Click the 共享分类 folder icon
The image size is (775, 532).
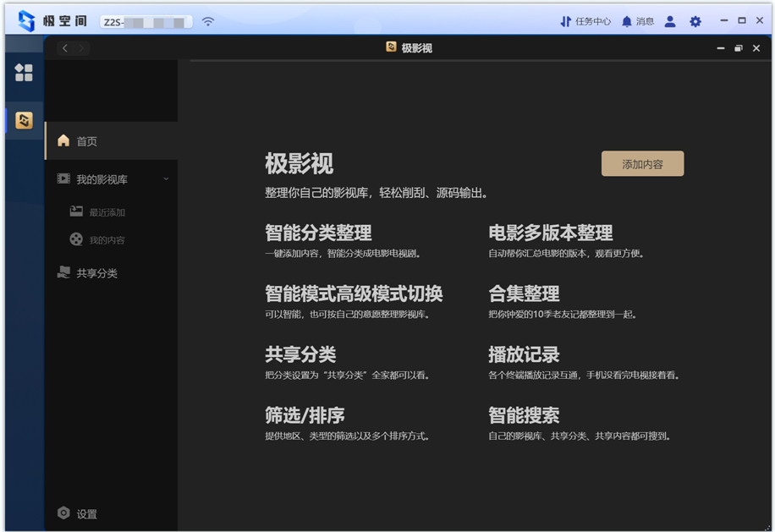(63, 272)
